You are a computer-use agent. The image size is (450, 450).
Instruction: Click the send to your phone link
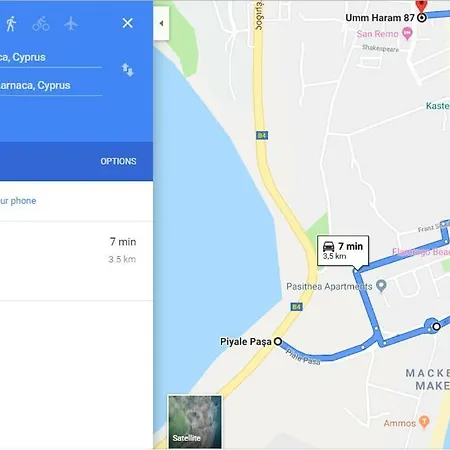[x=18, y=201]
